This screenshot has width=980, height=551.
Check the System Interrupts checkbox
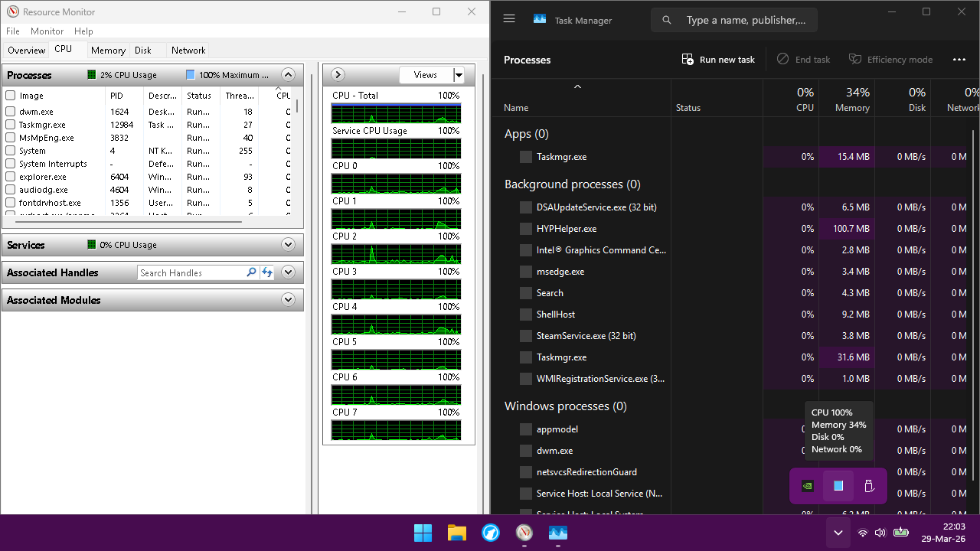tap(11, 164)
